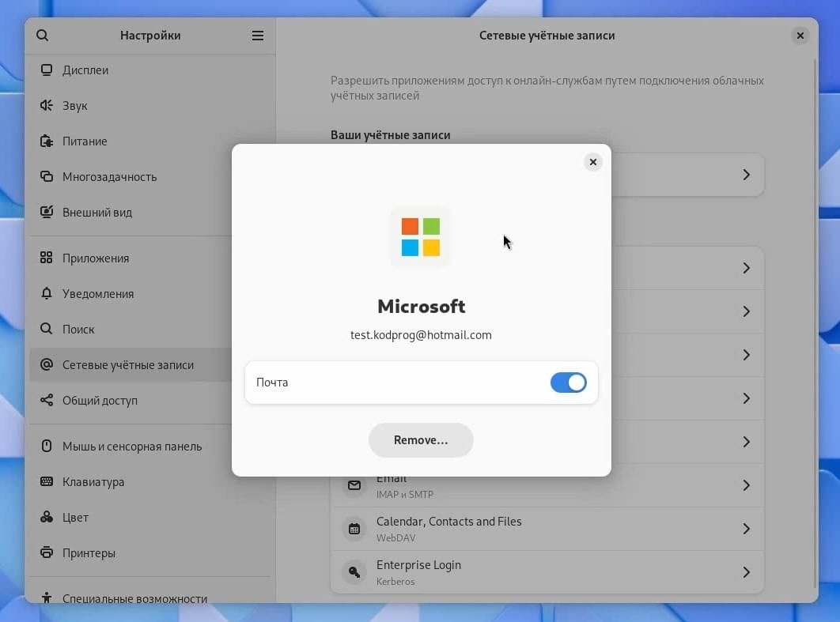Select the Клавиатура keyboard icon
Image resolution: width=840 pixels, height=622 pixels.
coord(47,481)
